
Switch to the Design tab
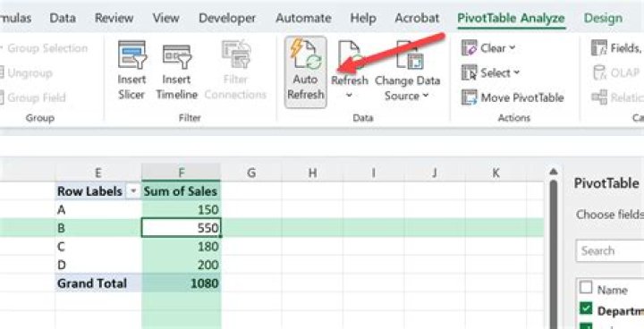(603, 18)
